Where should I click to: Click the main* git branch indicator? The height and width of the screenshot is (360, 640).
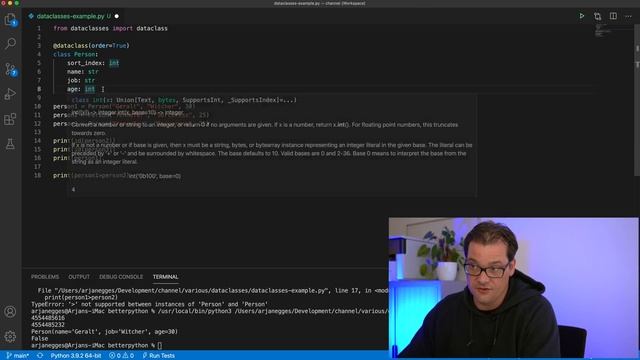[18, 356]
